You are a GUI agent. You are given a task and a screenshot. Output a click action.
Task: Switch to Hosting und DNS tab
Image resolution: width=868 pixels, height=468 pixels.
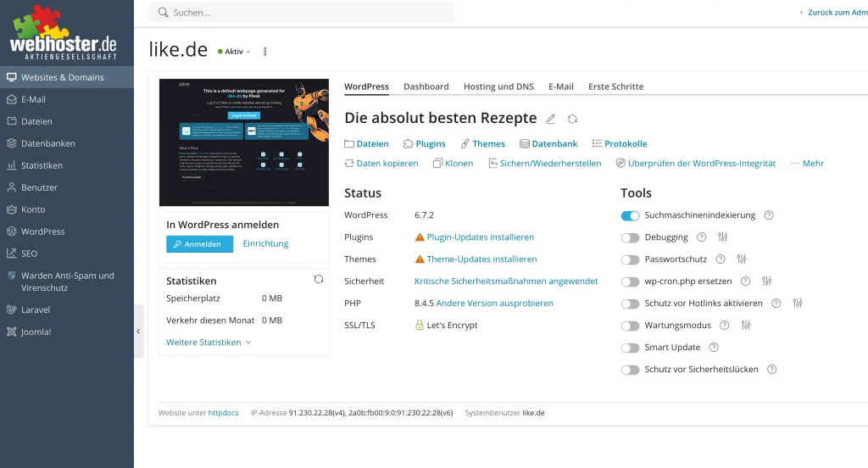coord(498,86)
